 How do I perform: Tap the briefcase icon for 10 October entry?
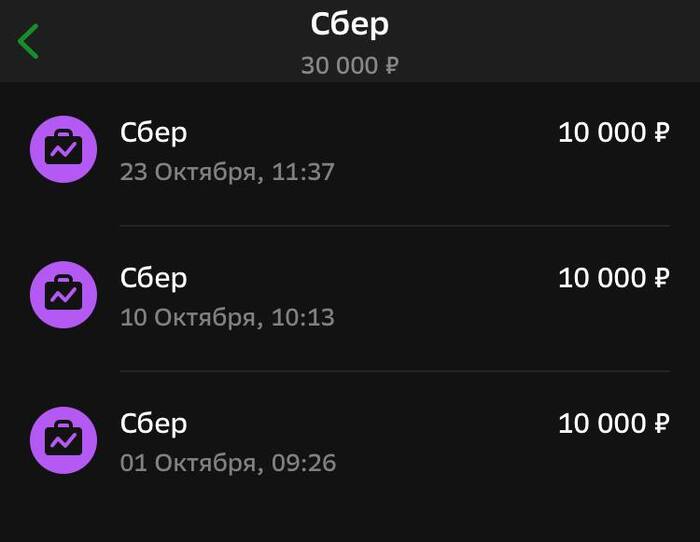click(x=63, y=295)
